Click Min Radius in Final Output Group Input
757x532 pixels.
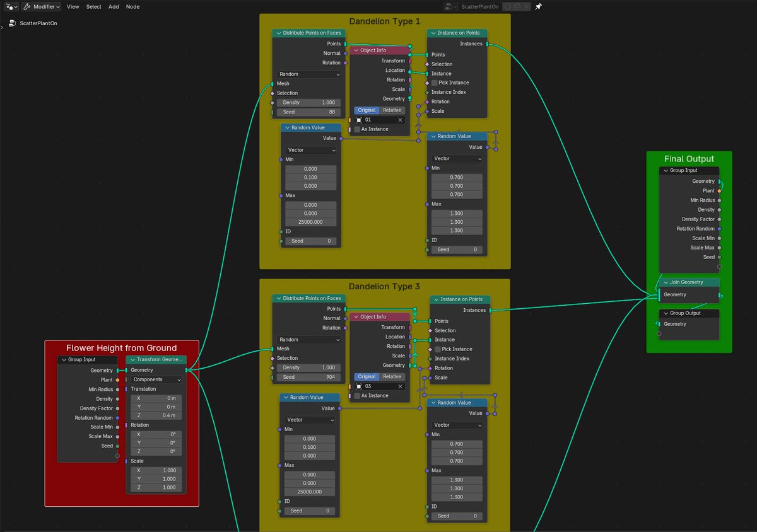[x=703, y=200]
